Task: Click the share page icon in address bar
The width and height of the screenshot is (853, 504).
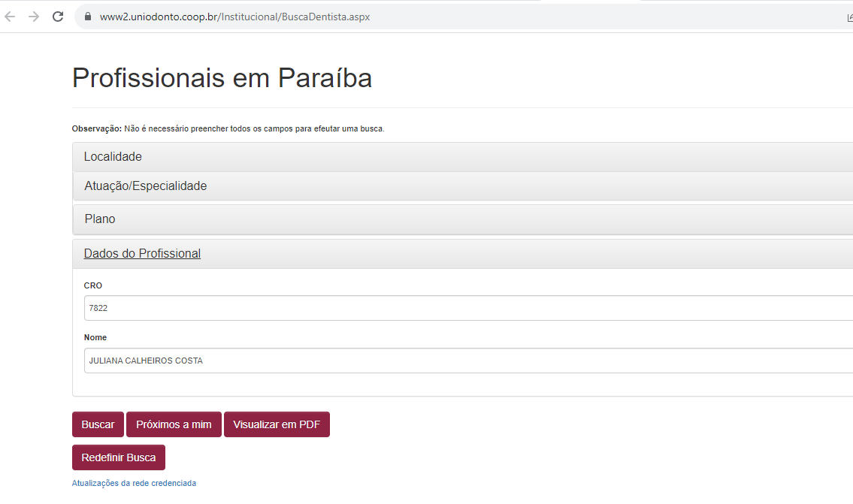Action: pyautogui.click(x=849, y=17)
